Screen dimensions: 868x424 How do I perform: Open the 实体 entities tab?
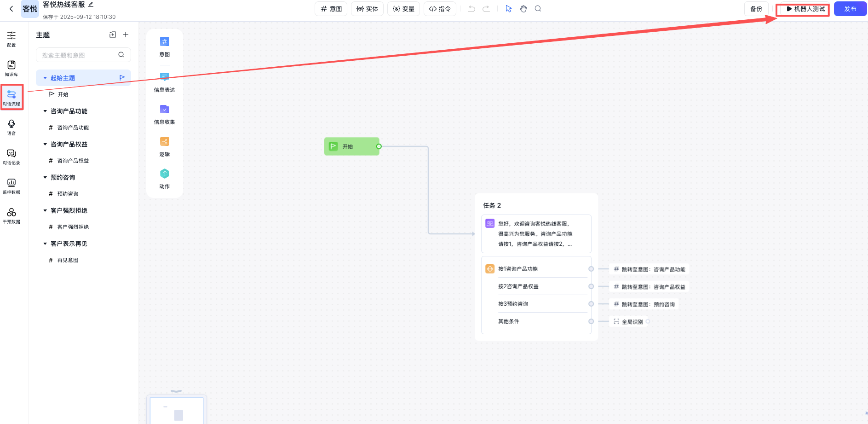pyautogui.click(x=367, y=9)
